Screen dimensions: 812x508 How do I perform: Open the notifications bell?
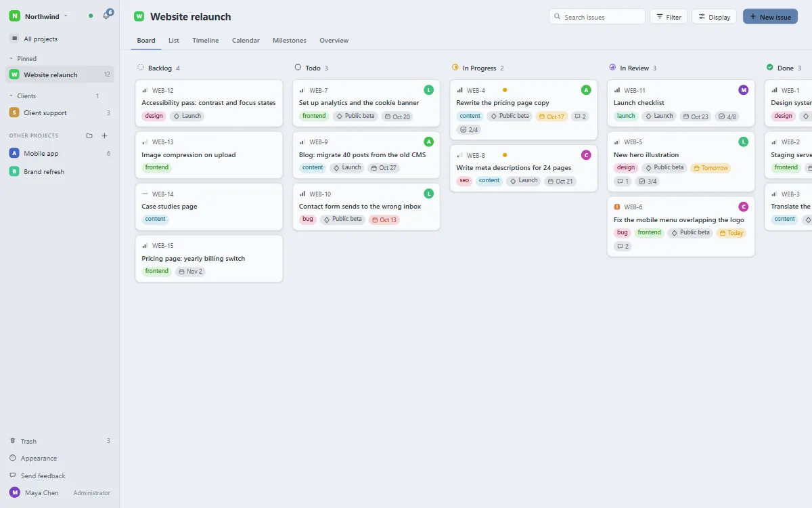click(106, 16)
